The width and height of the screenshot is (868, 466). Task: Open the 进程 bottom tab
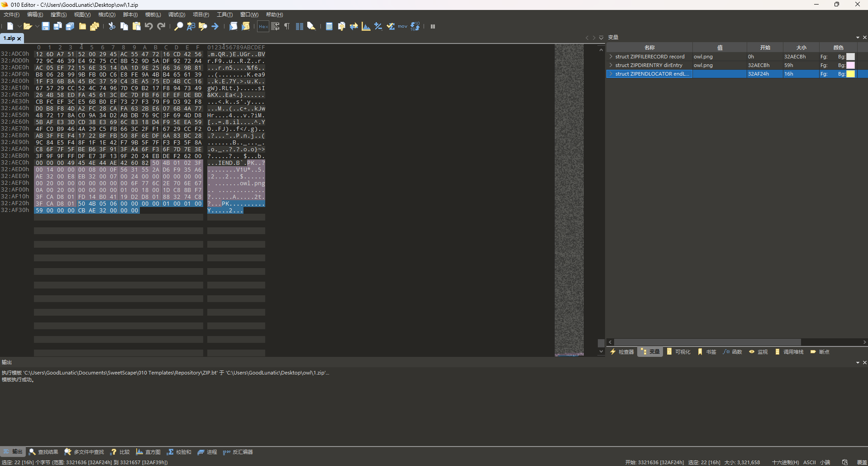(x=207, y=452)
